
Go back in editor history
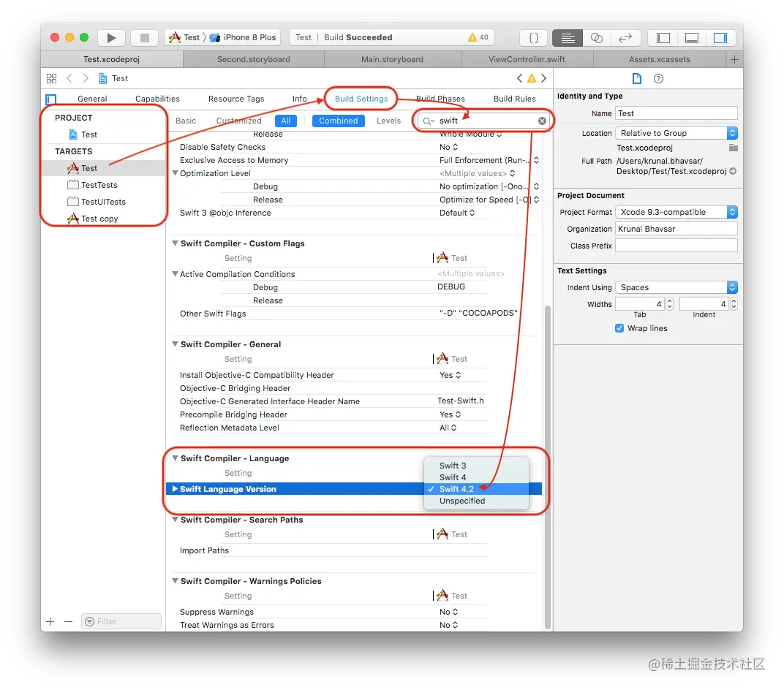coord(69,78)
